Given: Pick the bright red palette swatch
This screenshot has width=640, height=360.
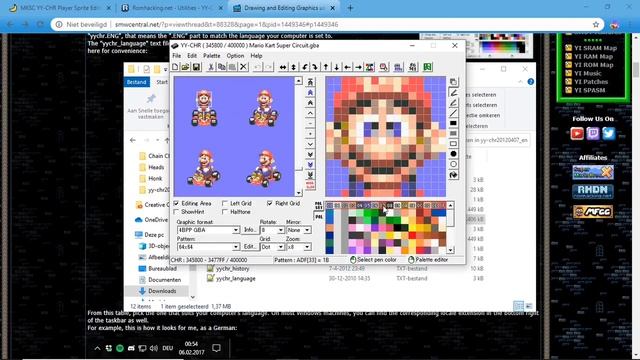Looking at the screenshot, I should tap(412, 235).
